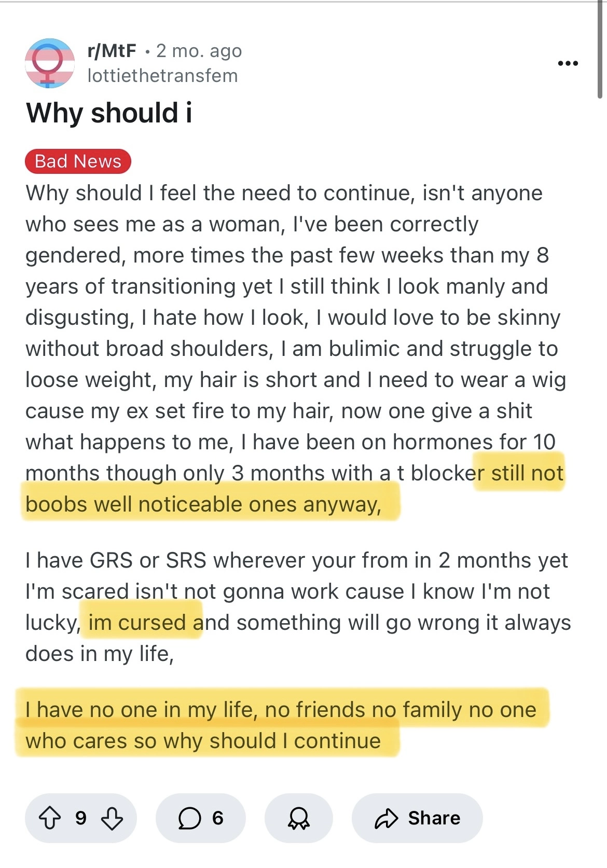
Task: Open the three-dot post options menu
Action: point(568,63)
